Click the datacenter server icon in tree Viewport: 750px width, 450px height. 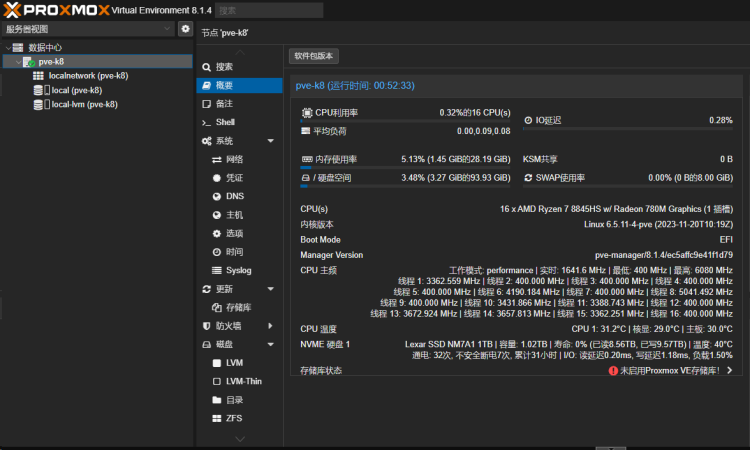18,47
